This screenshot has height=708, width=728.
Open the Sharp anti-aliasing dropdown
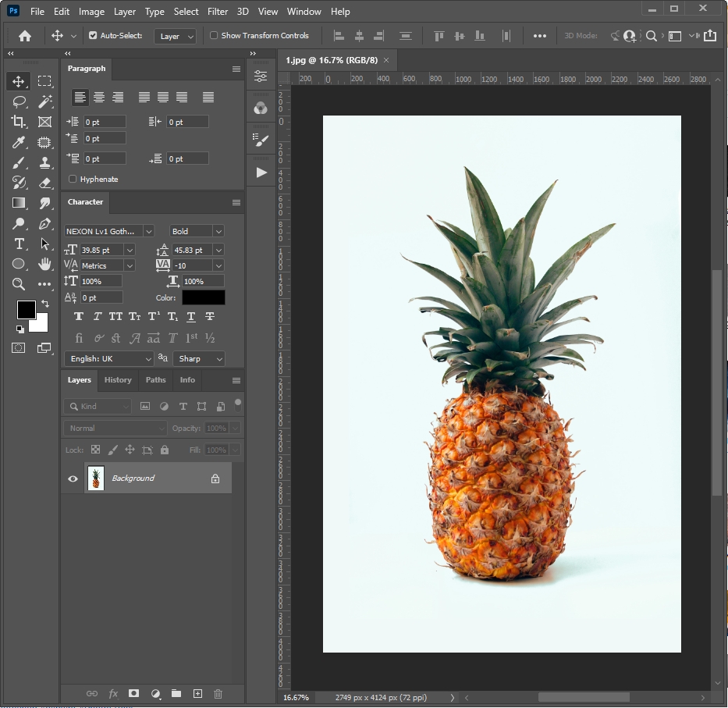pyautogui.click(x=199, y=358)
